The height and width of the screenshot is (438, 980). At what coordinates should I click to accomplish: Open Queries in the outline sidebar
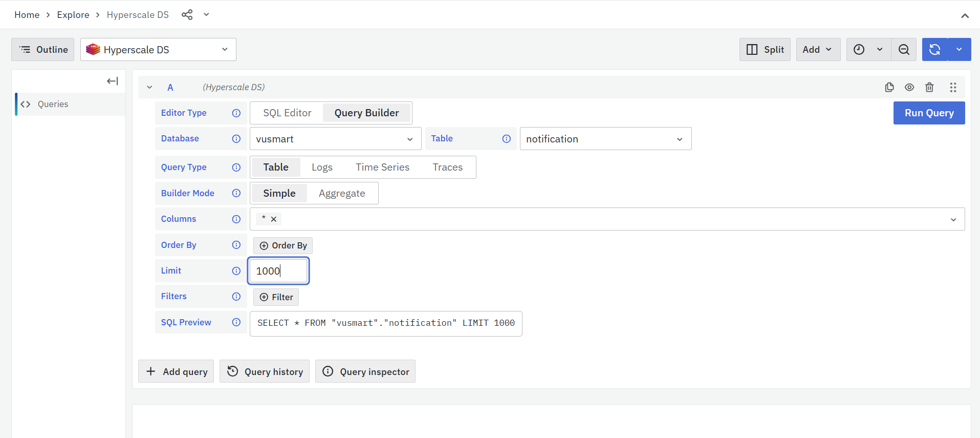pos(53,104)
